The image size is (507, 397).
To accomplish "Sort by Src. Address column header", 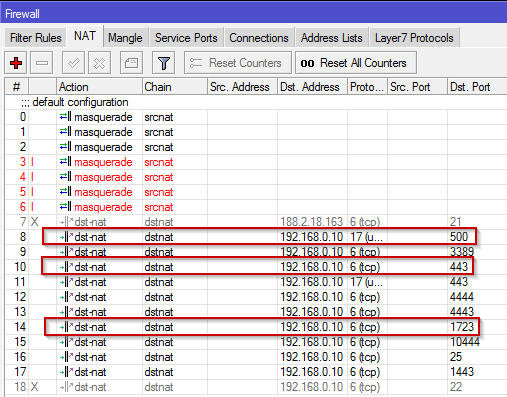I will click(242, 87).
